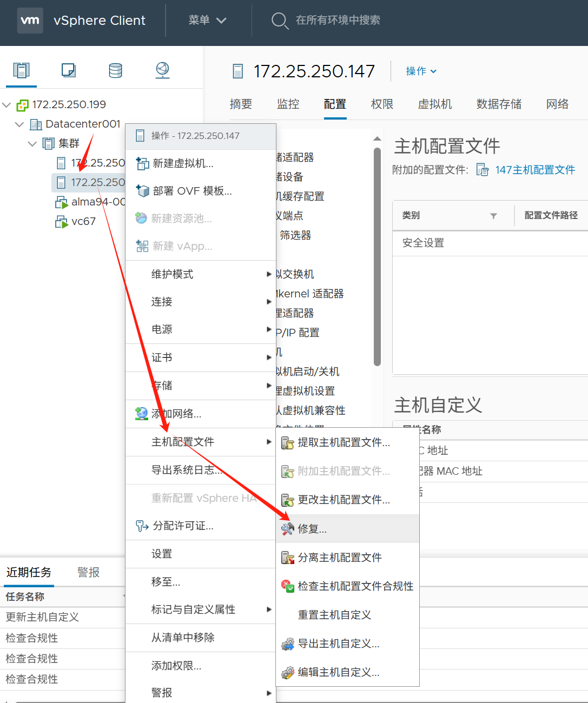Screen dimensions: 588x703
Task: Switch to VMs and Templates inventory view
Action: (x=69, y=70)
